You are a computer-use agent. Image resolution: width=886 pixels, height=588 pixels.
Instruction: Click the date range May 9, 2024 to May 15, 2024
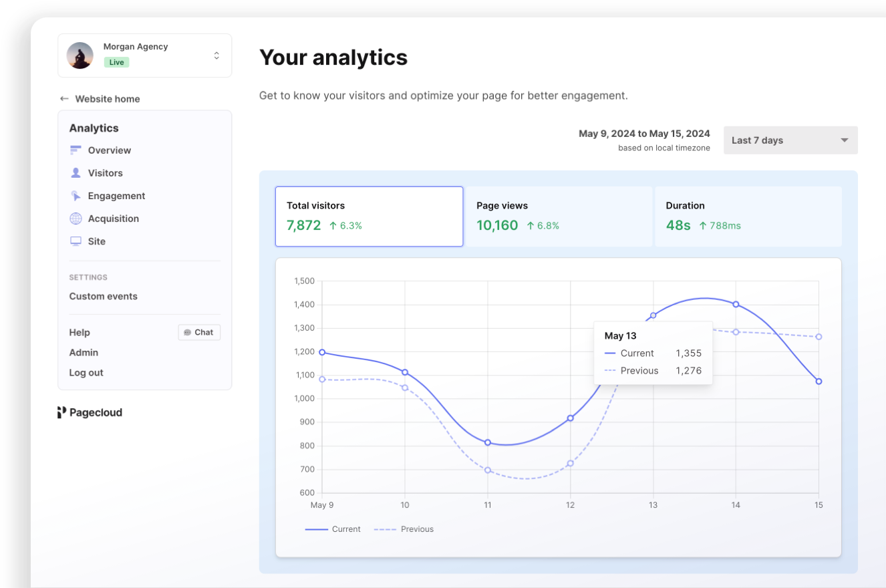coord(644,134)
